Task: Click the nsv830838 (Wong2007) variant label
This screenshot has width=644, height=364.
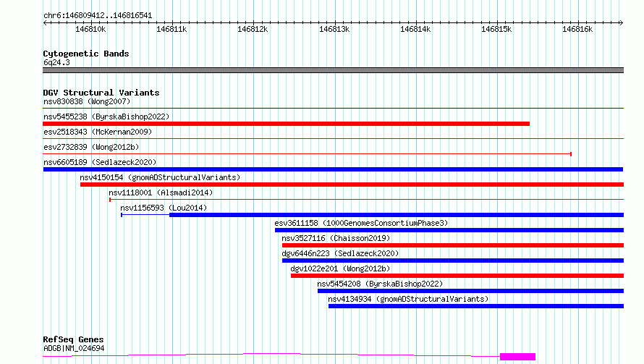Action: point(87,101)
